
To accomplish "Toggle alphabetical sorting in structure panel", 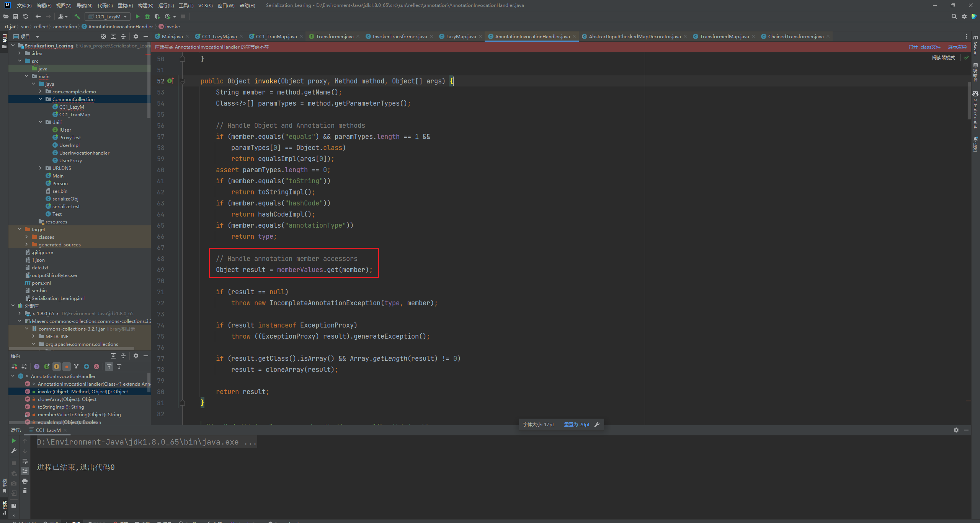I will point(24,367).
